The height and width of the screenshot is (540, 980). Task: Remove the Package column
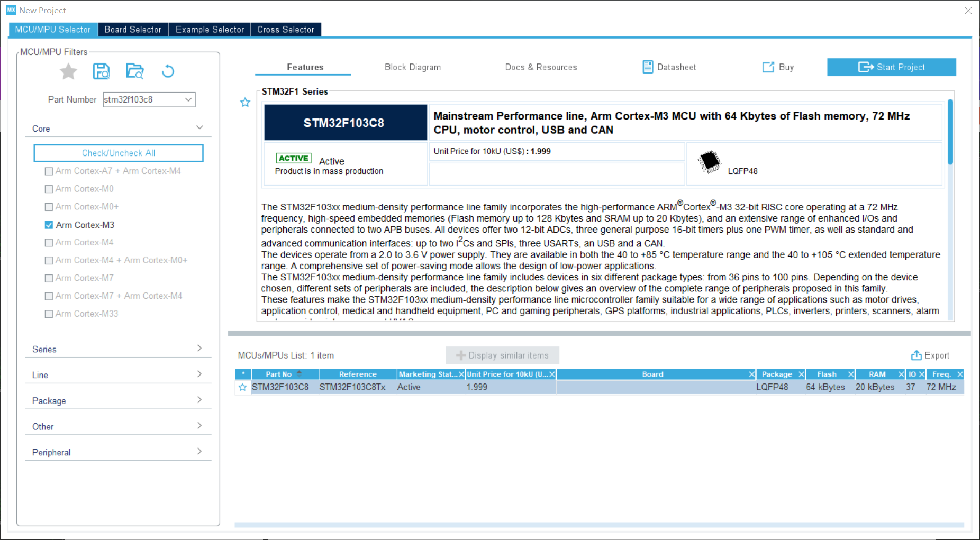(x=801, y=374)
